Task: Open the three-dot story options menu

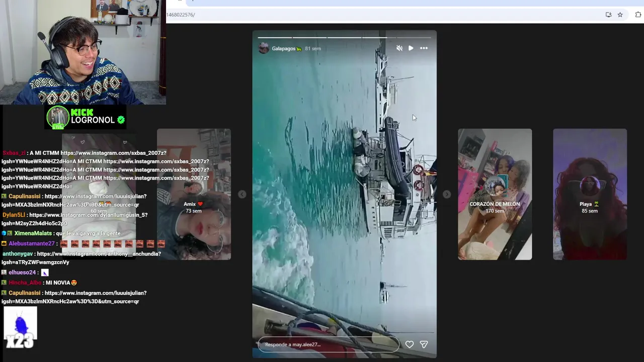Action: click(424, 48)
